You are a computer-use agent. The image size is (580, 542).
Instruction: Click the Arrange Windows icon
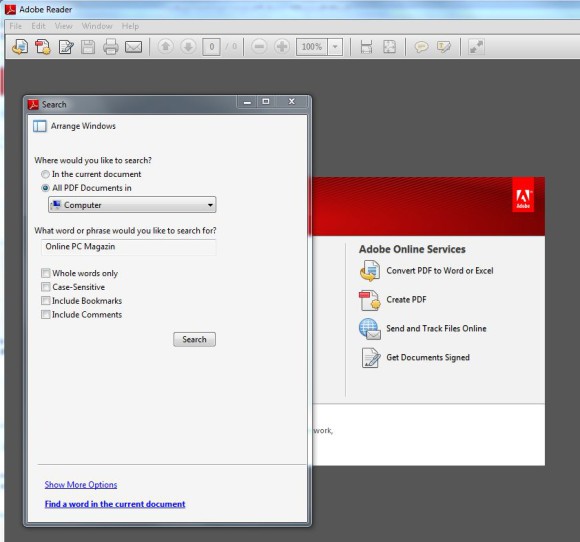(x=40, y=126)
